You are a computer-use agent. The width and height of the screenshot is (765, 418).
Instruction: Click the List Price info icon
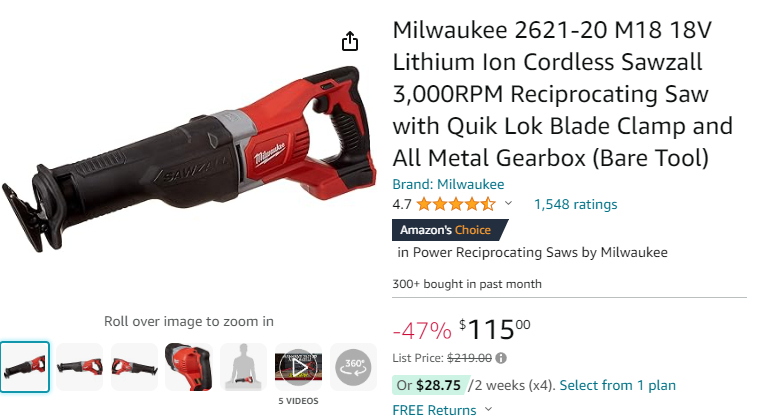point(501,358)
